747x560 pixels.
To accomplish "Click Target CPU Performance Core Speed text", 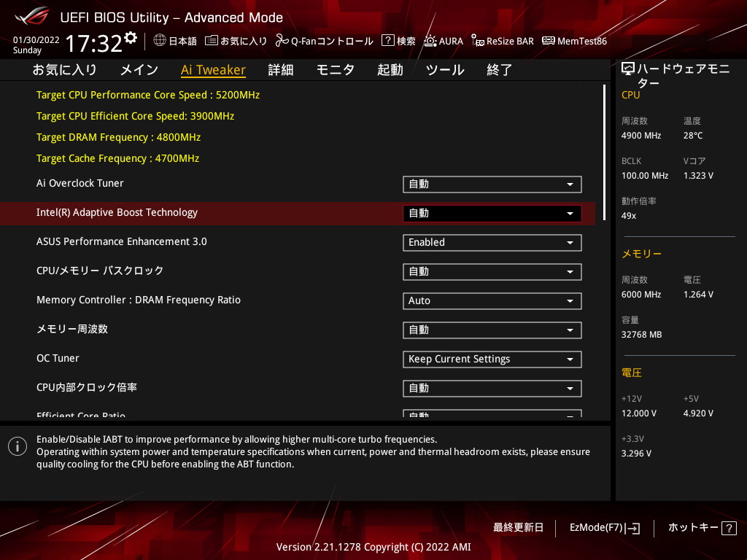I will (148, 96).
